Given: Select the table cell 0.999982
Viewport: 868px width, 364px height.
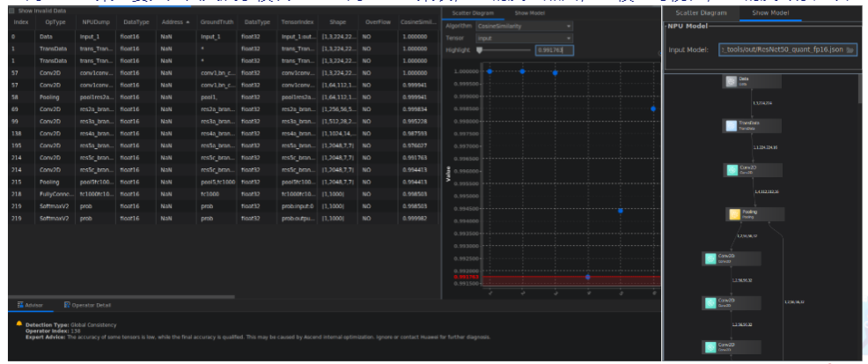Looking at the screenshot, I should (414, 219).
